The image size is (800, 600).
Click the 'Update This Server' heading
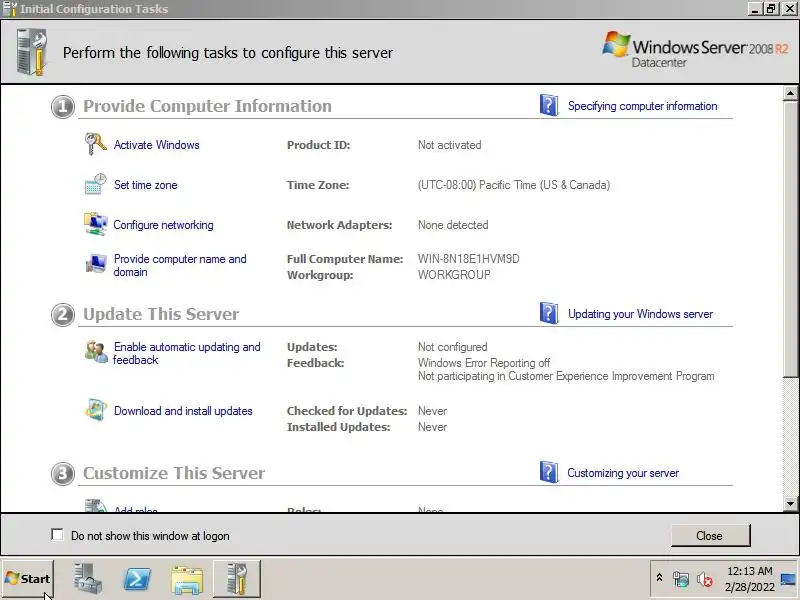coord(161,314)
